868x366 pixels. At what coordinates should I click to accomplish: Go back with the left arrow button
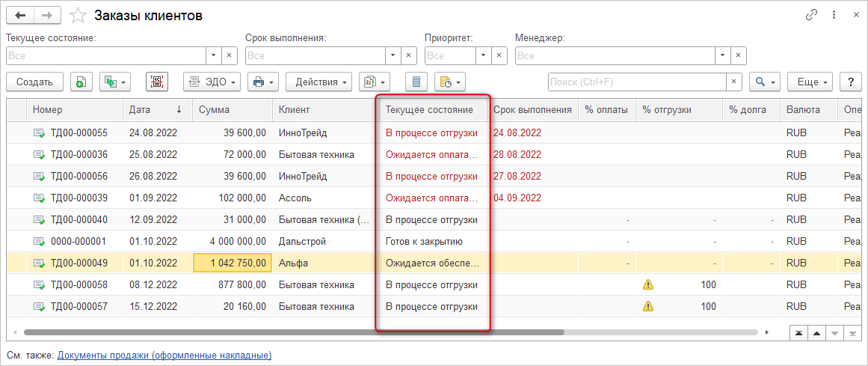(20, 16)
